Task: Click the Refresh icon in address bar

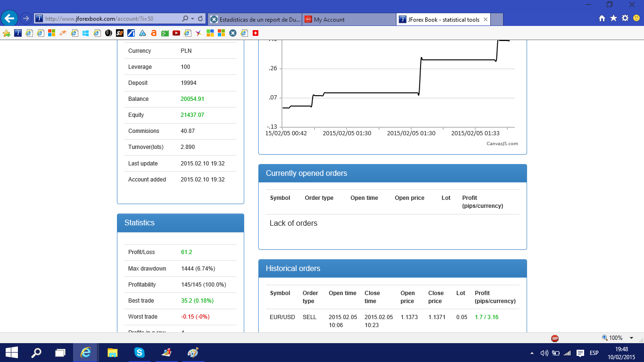Action: 200,19
